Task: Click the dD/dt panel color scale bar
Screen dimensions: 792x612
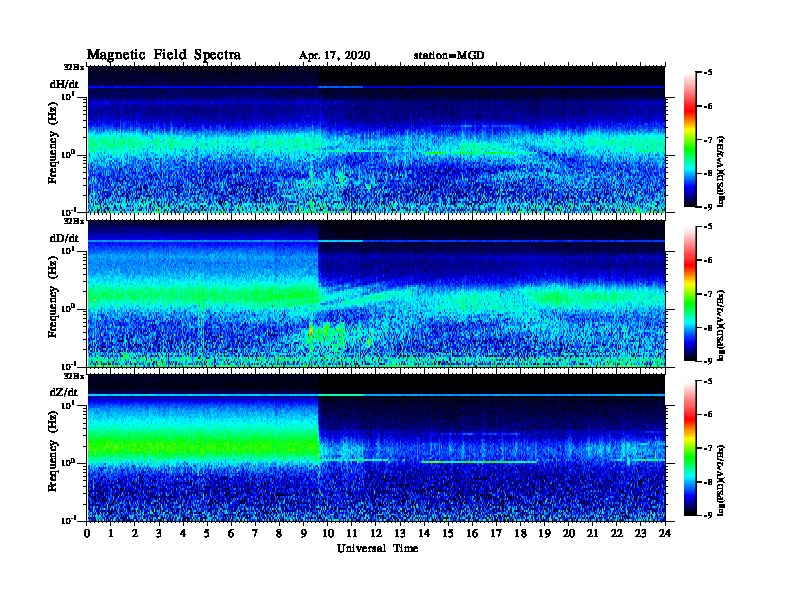Action: point(690,294)
